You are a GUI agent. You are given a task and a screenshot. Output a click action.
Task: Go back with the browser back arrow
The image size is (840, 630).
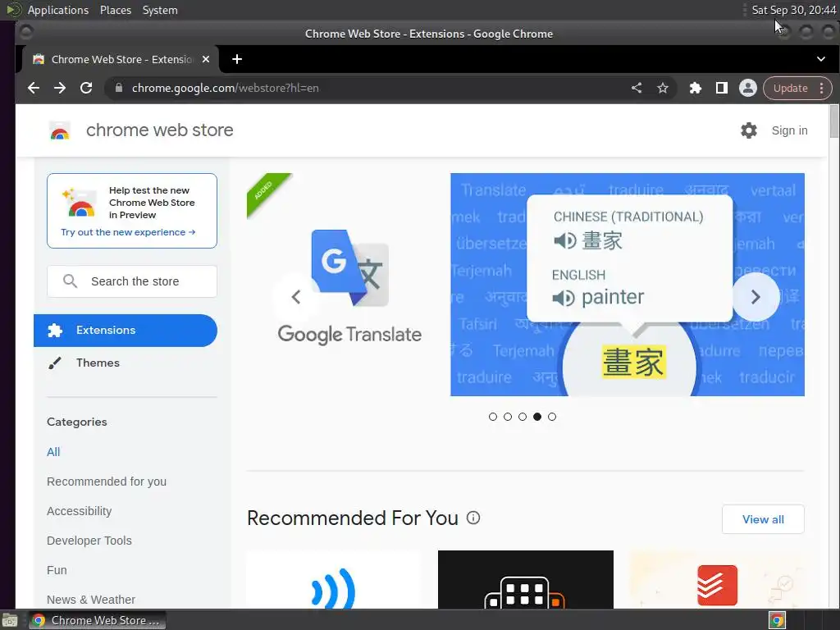pyautogui.click(x=33, y=88)
